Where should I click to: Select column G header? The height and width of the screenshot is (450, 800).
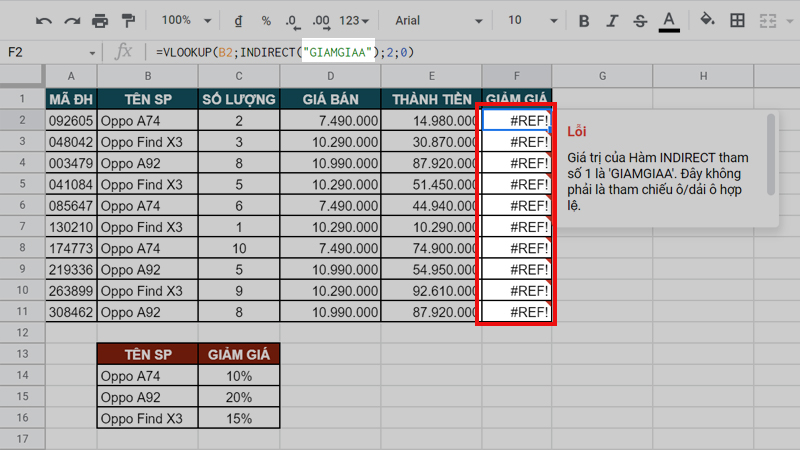point(602,76)
